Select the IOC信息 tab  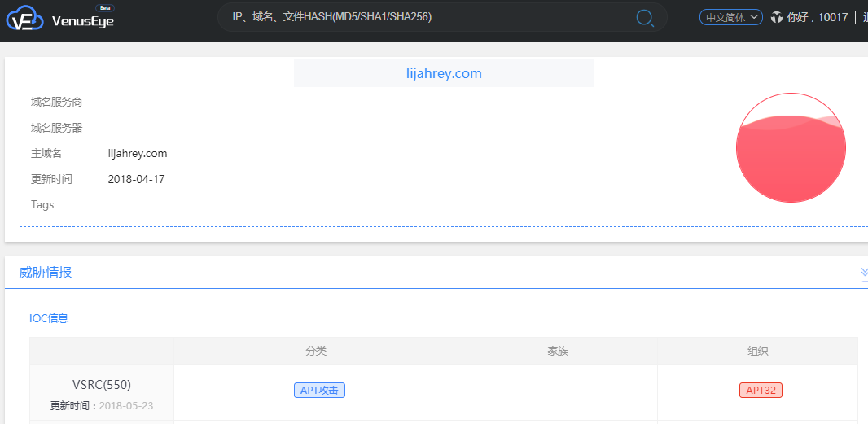click(49, 318)
